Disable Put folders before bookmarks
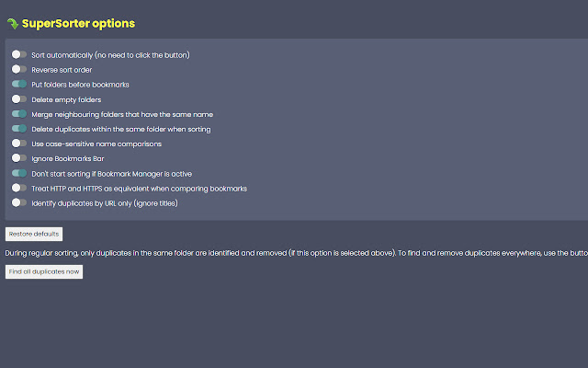 pos(19,85)
